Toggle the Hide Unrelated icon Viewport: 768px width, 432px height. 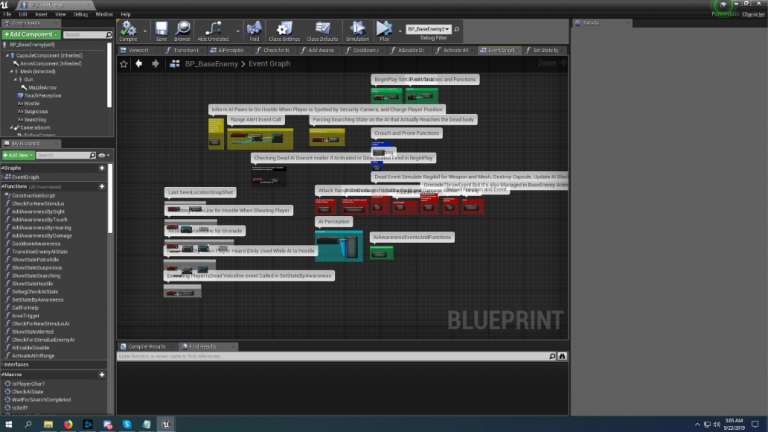[213, 31]
